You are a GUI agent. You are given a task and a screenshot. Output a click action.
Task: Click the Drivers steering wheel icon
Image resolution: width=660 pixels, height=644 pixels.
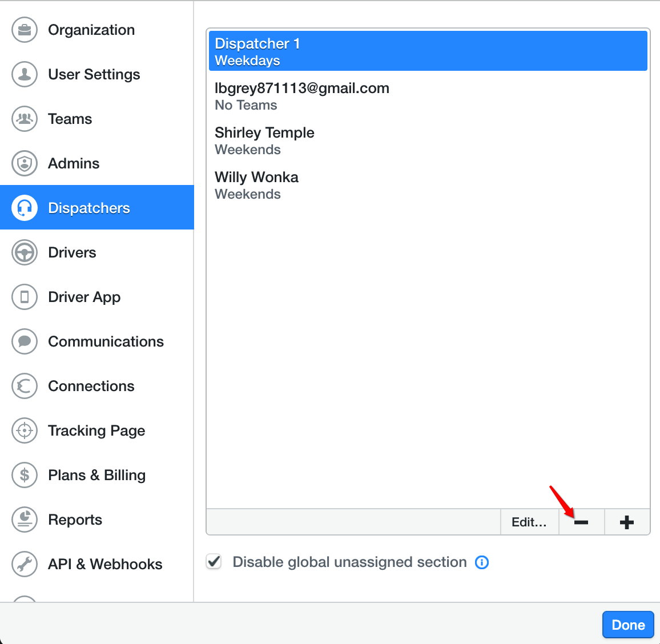pyautogui.click(x=25, y=252)
